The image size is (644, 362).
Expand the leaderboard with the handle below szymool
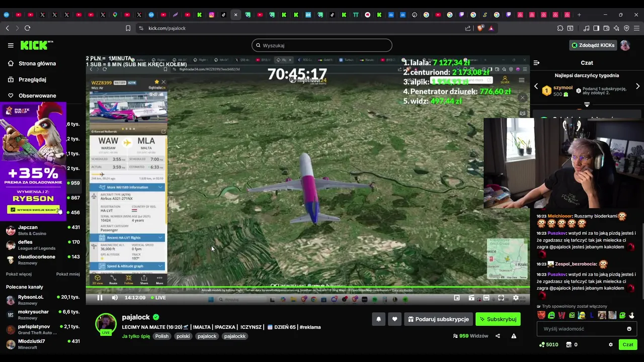coord(587,105)
